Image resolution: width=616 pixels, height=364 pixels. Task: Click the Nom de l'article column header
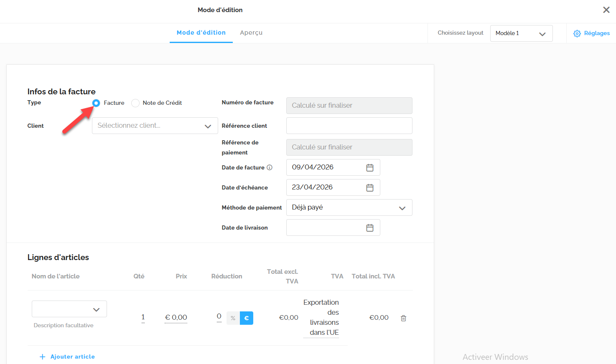click(x=56, y=276)
